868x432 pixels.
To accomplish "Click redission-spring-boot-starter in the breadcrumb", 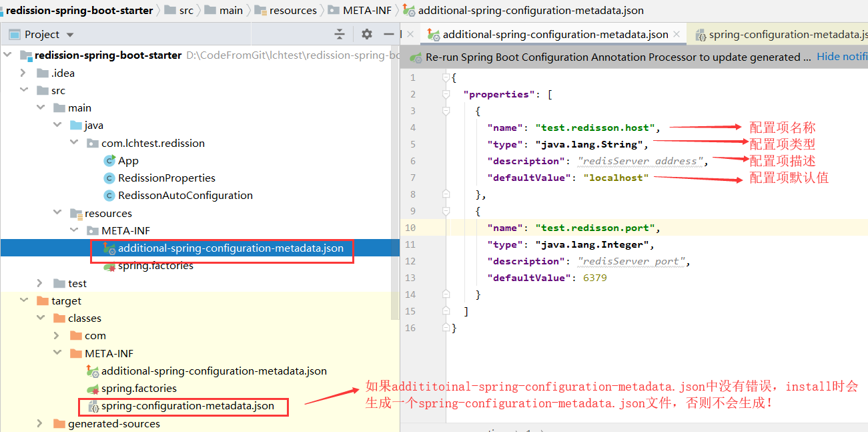I will [x=79, y=10].
